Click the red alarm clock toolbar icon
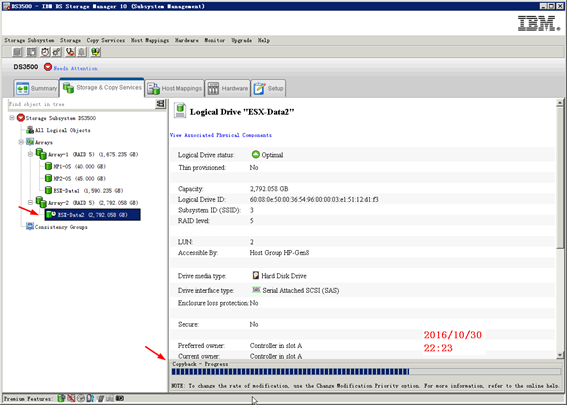 45,52
